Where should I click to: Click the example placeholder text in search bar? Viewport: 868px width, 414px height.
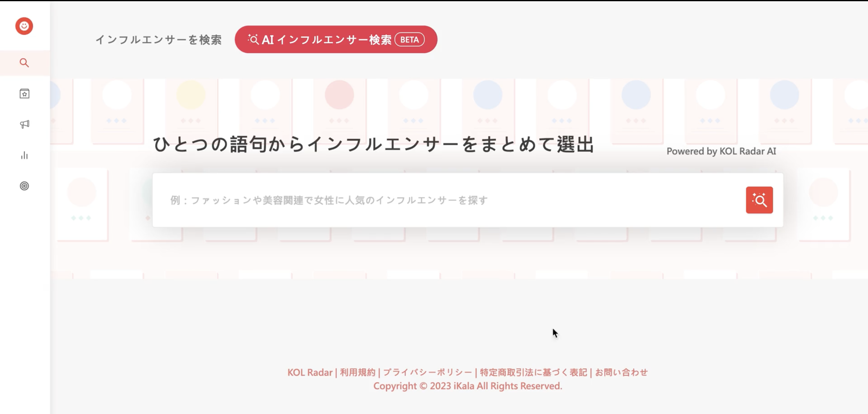pyautogui.click(x=328, y=200)
